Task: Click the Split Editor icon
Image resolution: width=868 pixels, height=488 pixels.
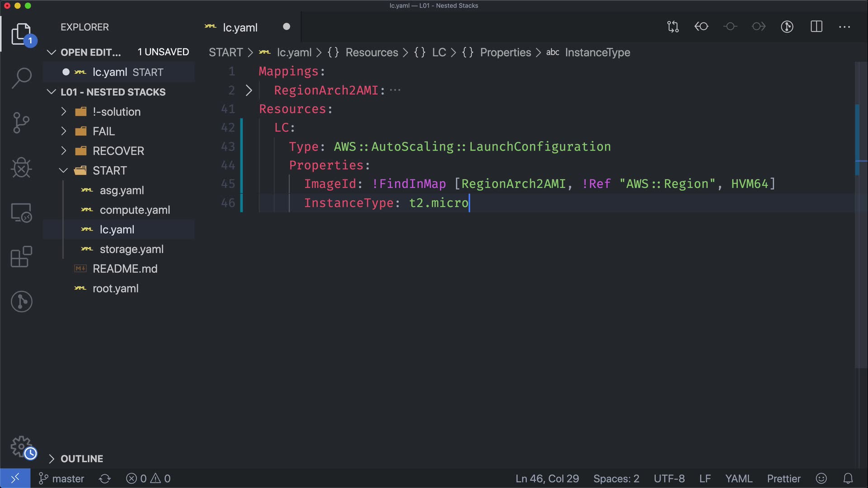Action: coord(816,27)
